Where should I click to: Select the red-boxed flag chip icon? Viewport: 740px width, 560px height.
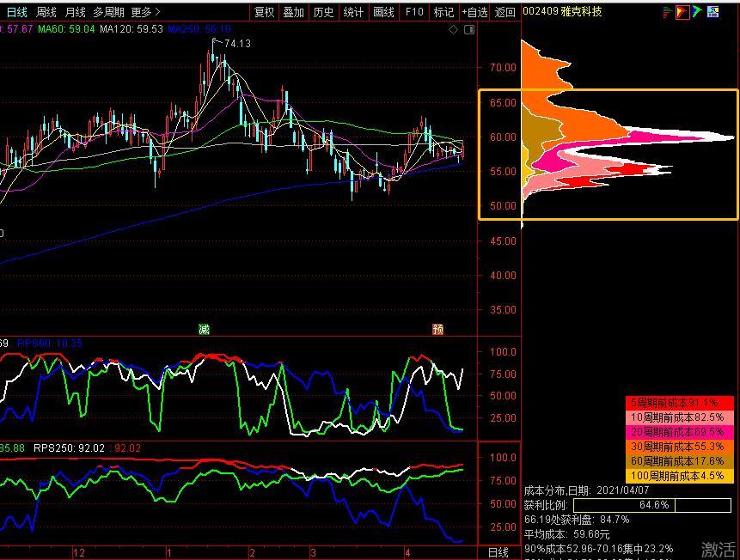pos(682,12)
